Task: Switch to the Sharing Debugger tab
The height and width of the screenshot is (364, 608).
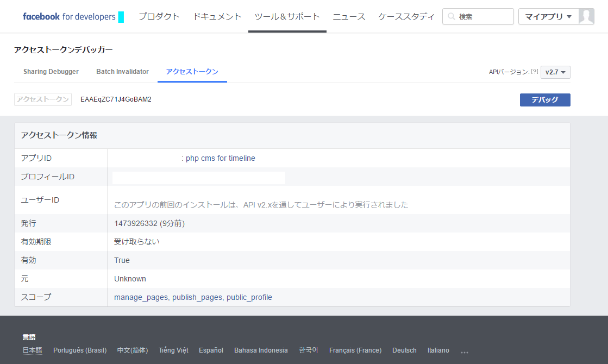Action: 51,72
